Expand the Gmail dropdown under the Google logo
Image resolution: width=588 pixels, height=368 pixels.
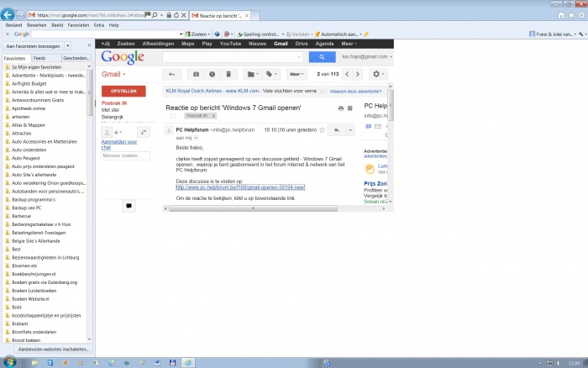pyautogui.click(x=113, y=74)
